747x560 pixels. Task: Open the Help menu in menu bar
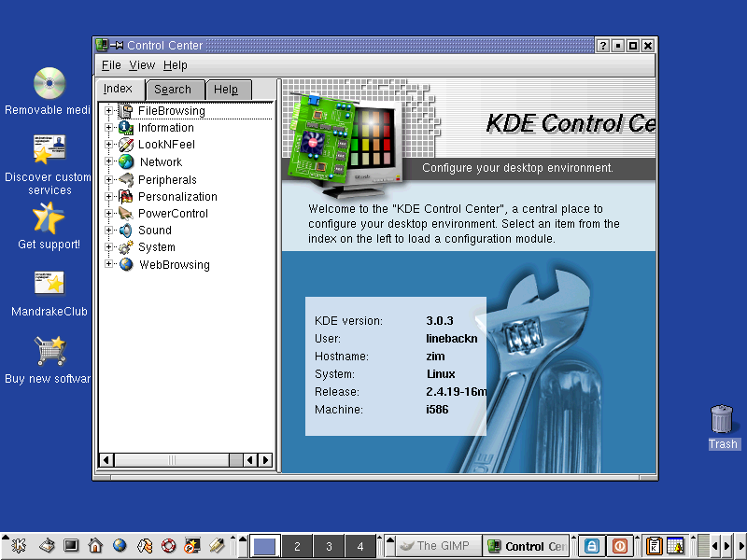pos(176,65)
